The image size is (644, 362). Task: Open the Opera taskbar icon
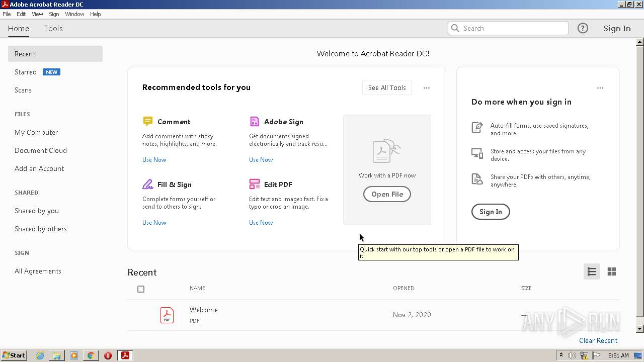pyautogui.click(x=108, y=355)
